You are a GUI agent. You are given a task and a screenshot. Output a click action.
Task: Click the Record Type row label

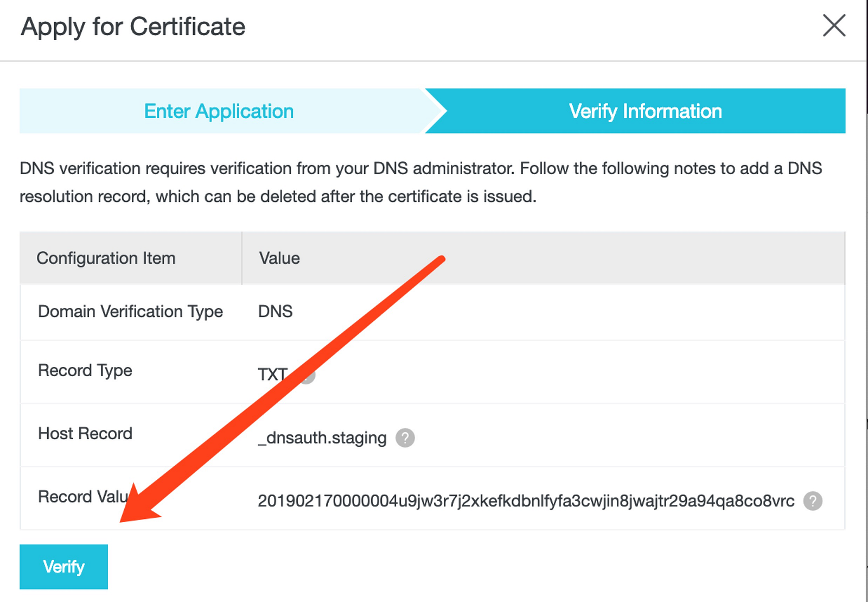click(x=85, y=371)
